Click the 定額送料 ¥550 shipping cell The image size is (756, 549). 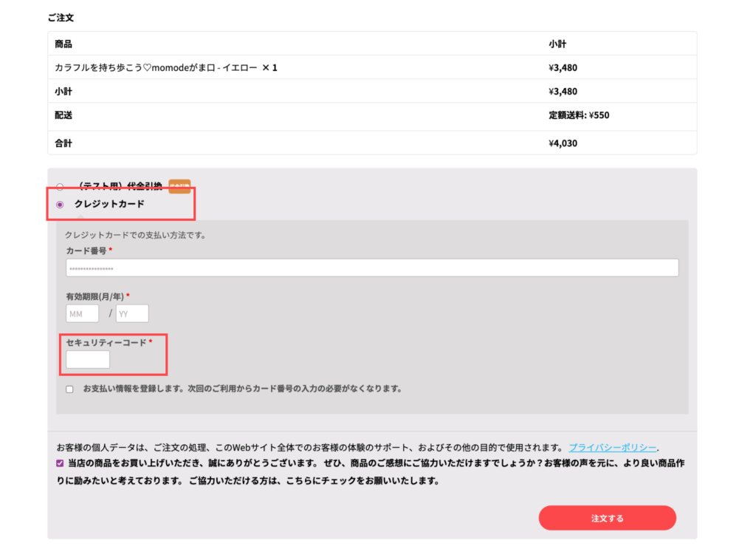tap(579, 115)
